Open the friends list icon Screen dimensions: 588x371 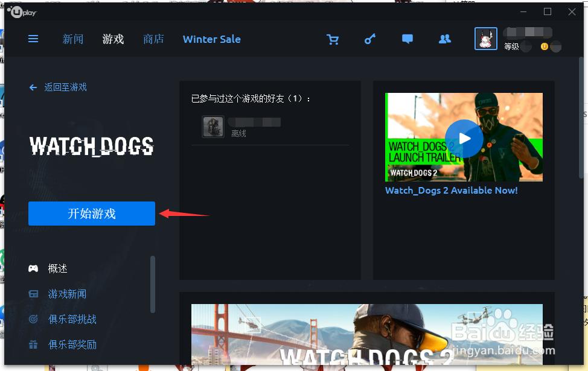tap(445, 39)
